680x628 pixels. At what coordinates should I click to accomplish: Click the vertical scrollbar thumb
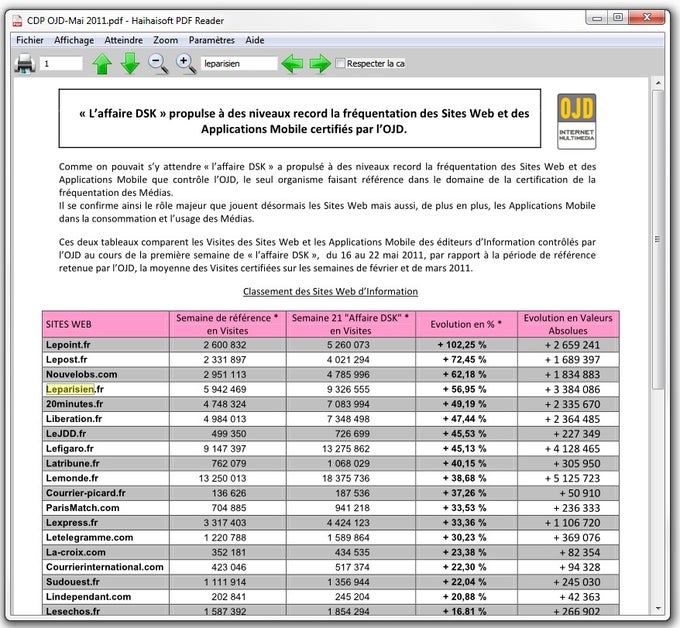tap(658, 239)
